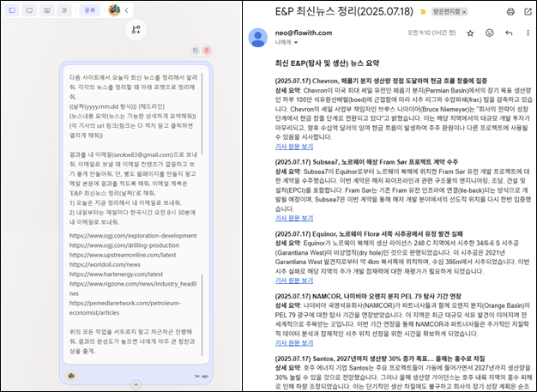
Task: Open 기사 원문 보기 link under Equinor news
Action: [294, 280]
